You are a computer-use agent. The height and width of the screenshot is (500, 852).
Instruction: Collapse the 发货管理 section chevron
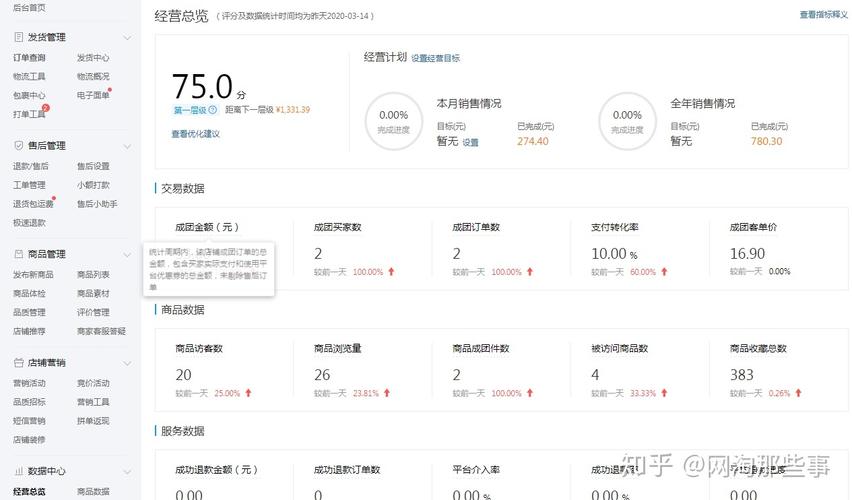(127, 38)
